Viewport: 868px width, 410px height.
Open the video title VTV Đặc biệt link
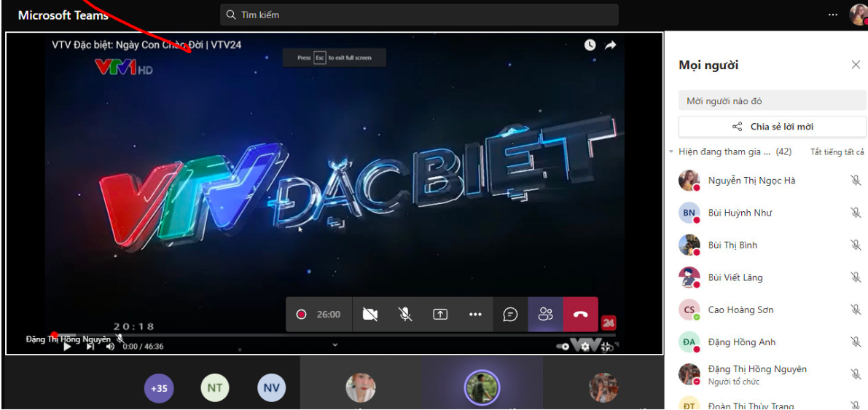pyautogui.click(x=146, y=45)
